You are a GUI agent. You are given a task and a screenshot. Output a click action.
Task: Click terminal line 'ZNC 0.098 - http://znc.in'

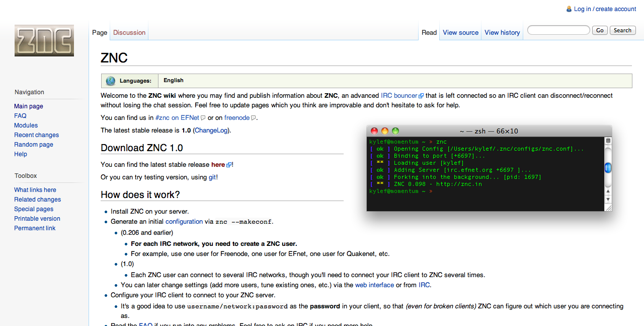point(438,184)
